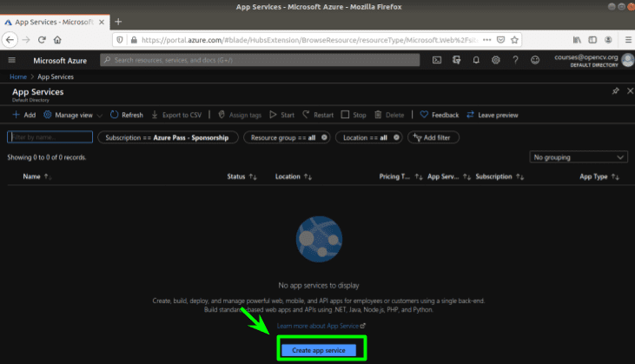Sort by the App Type column
Image resolution: width=635 pixels, height=364 pixels.
coord(593,176)
